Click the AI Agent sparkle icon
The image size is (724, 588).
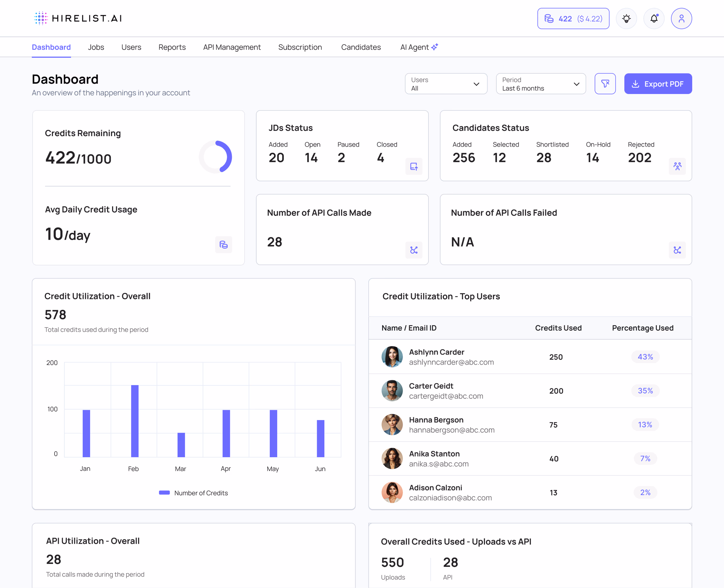pyautogui.click(x=435, y=47)
